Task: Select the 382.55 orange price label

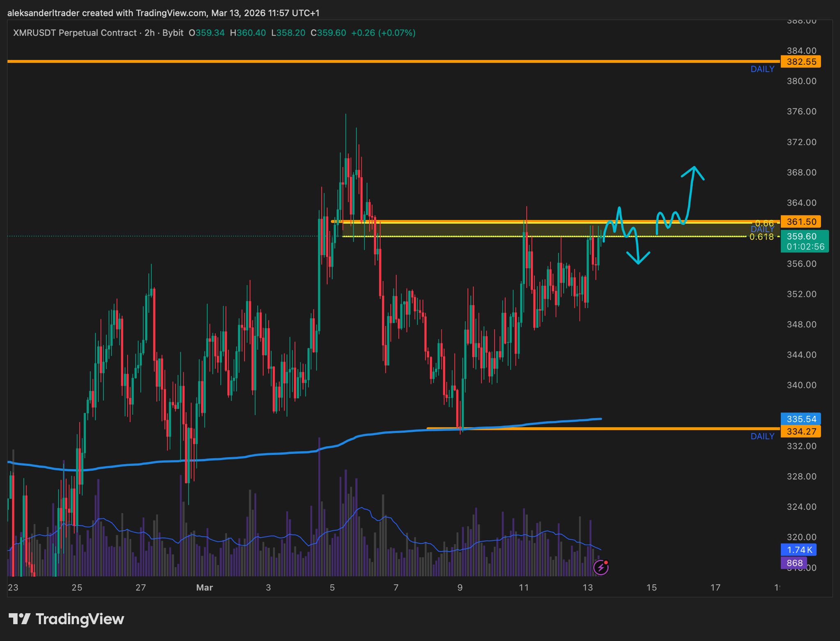Action: pos(801,62)
